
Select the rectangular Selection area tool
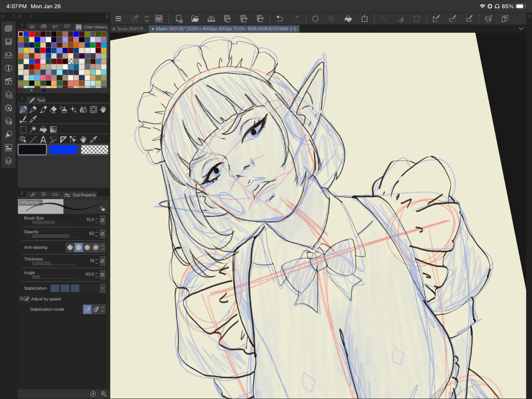click(23, 129)
